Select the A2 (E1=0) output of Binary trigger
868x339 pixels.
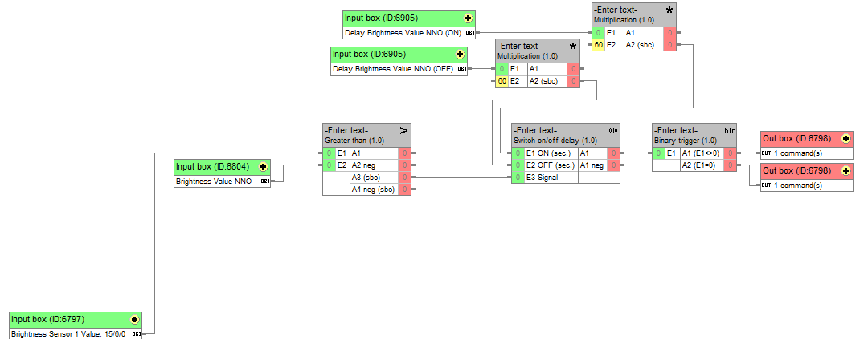coord(701,165)
